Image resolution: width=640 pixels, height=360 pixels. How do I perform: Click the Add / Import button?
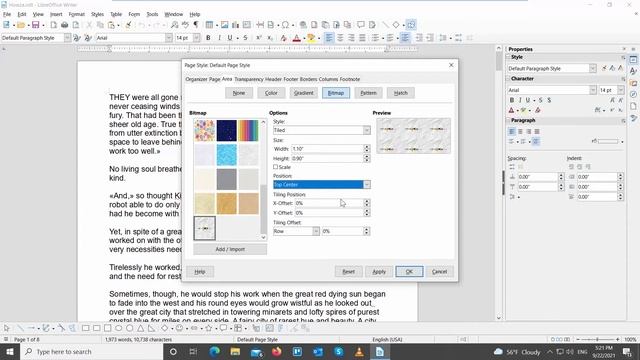tap(230, 249)
